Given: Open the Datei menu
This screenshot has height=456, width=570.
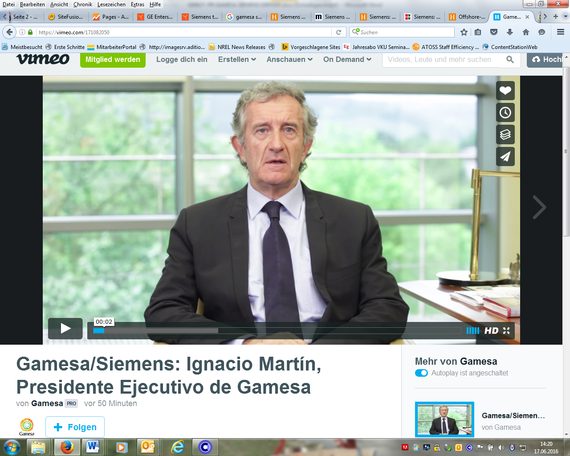Looking at the screenshot, I should point(8,4).
